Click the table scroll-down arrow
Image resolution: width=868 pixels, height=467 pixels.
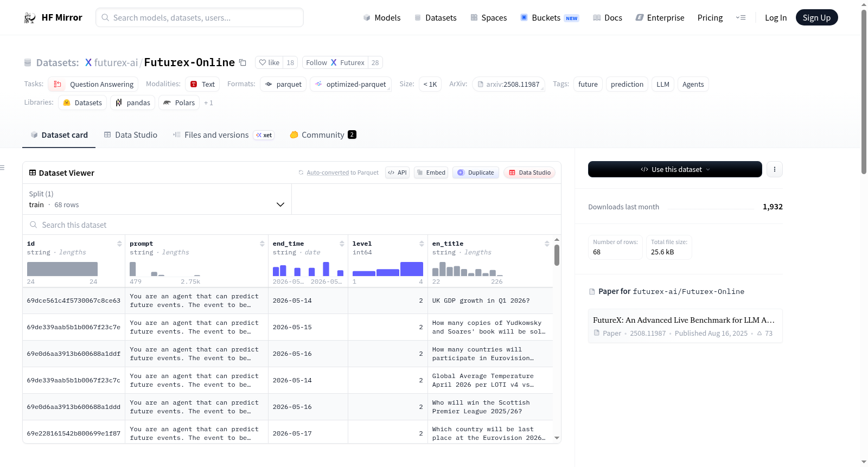(557, 438)
